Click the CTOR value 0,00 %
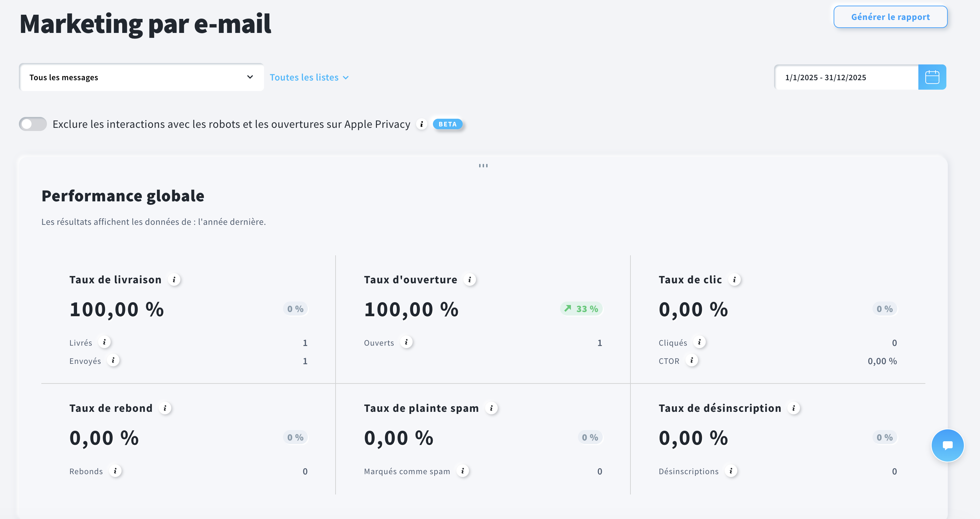980x519 pixels. pos(882,361)
